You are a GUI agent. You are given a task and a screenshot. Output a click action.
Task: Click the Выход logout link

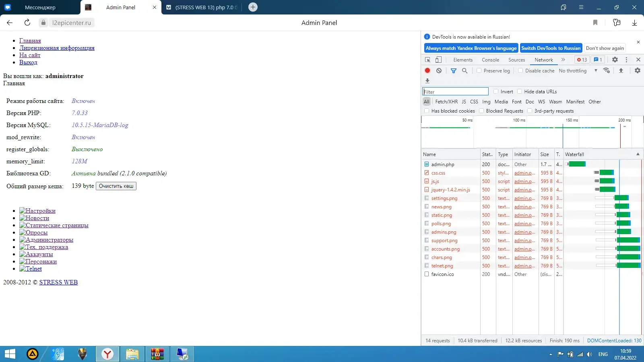[x=28, y=62]
